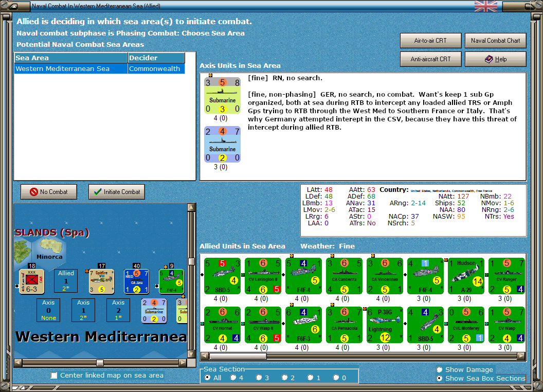543x392 pixels.
Task: Select Sea Section 0 radio button
Action: coord(336,378)
